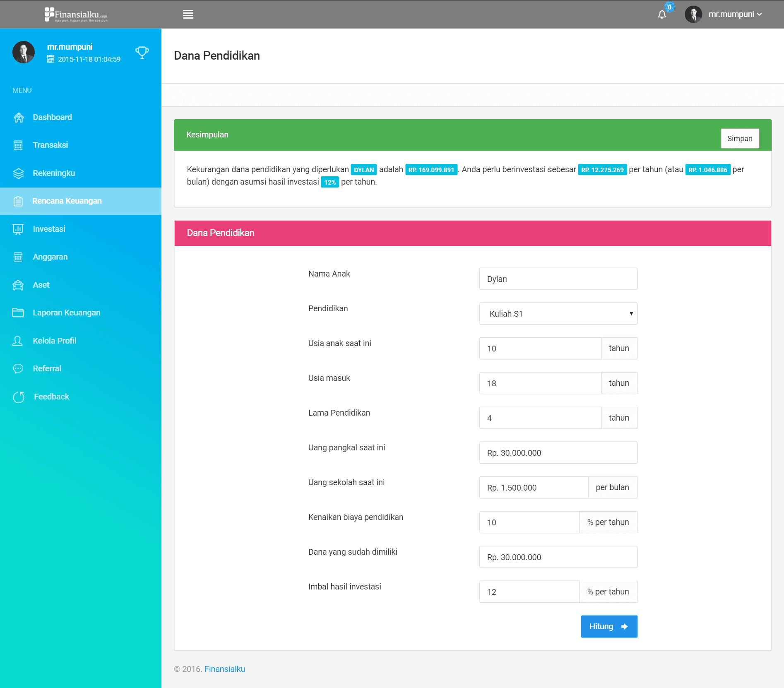784x688 pixels.
Task: Select Kelola Profil menu item
Action: [55, 341]
